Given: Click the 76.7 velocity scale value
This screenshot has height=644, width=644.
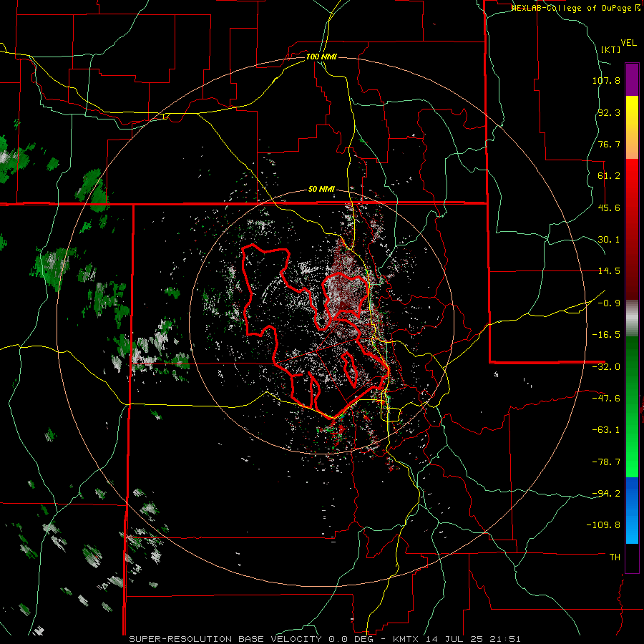Looking at the screenshot, I should (x=609, y=144).
